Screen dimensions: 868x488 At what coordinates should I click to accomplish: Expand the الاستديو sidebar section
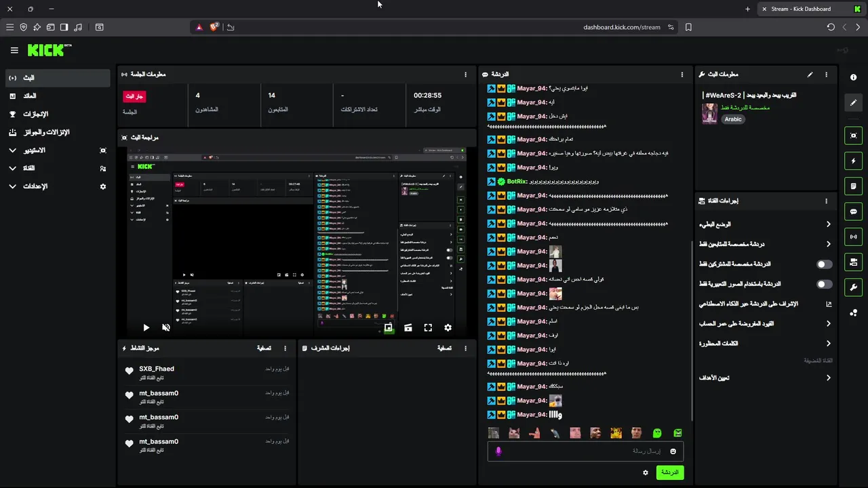(x=58, y=150)
